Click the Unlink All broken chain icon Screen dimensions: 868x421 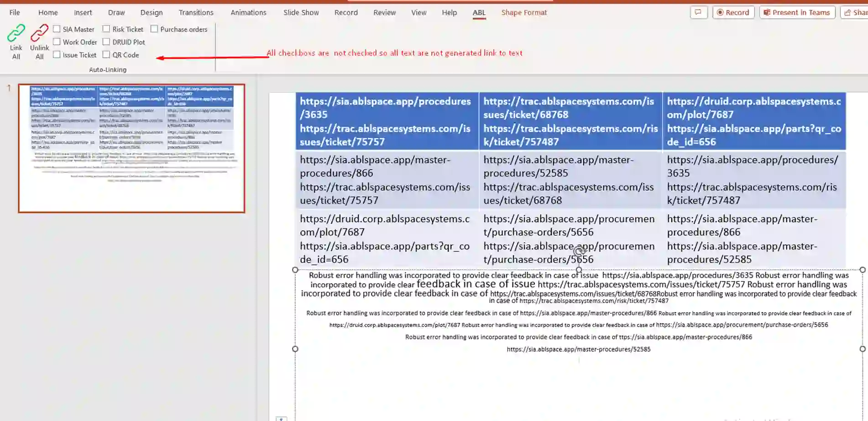(x=39, y=33)
